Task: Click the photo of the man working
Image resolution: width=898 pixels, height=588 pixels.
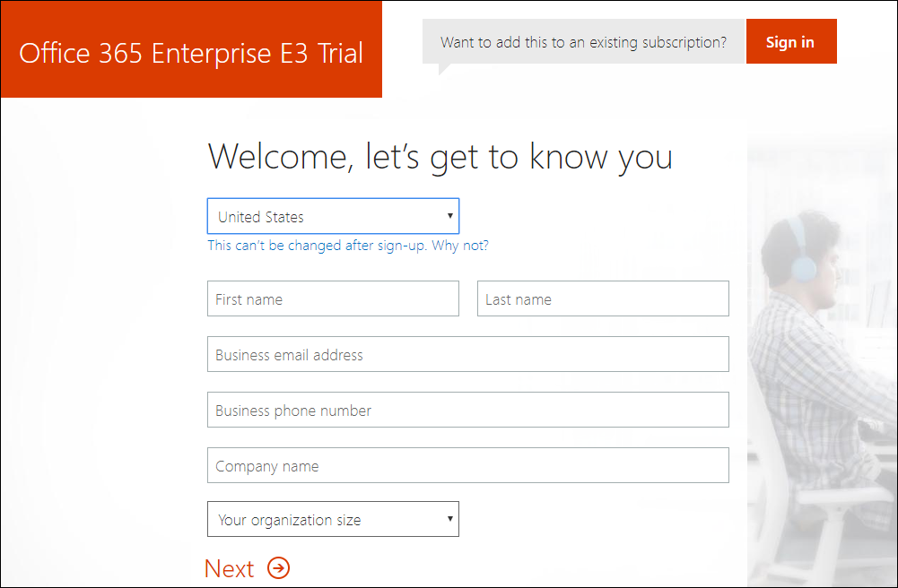Action: coord(821,359)
